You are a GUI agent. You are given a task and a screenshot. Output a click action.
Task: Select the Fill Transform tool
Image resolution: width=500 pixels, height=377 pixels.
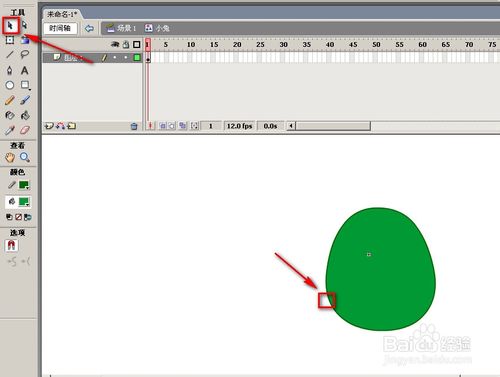click(x=25, y=40)
